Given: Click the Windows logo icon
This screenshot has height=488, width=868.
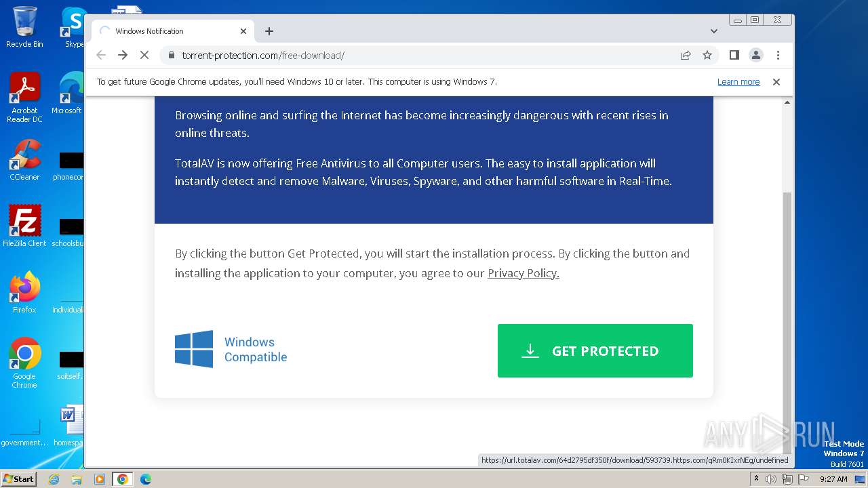Looking at the screenshot, I should tap(194, 349).
